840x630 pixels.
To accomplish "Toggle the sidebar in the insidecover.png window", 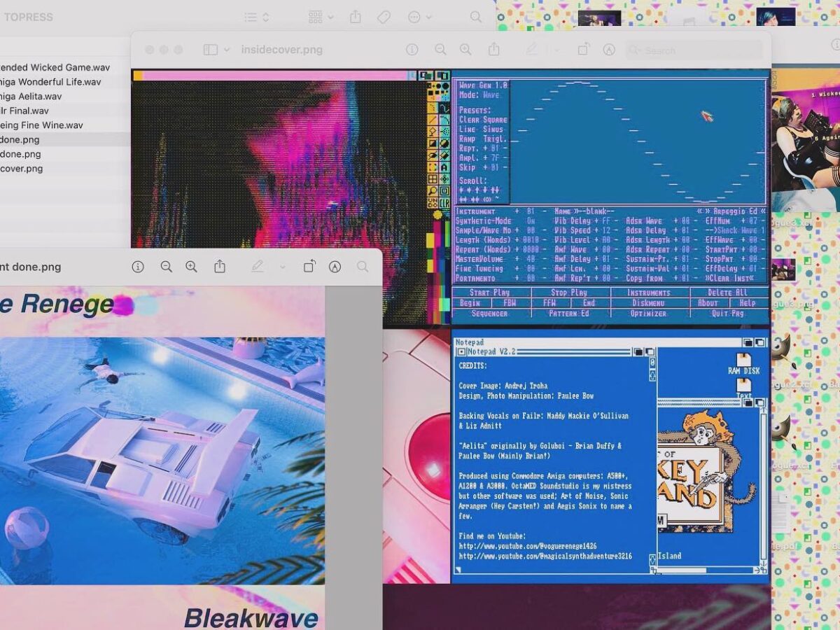I will [x=210, y=50].
